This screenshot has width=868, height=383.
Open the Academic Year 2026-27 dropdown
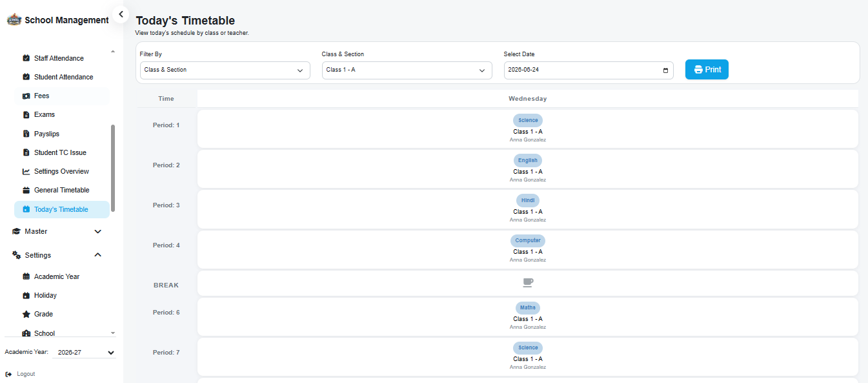(x=85, y=353)
